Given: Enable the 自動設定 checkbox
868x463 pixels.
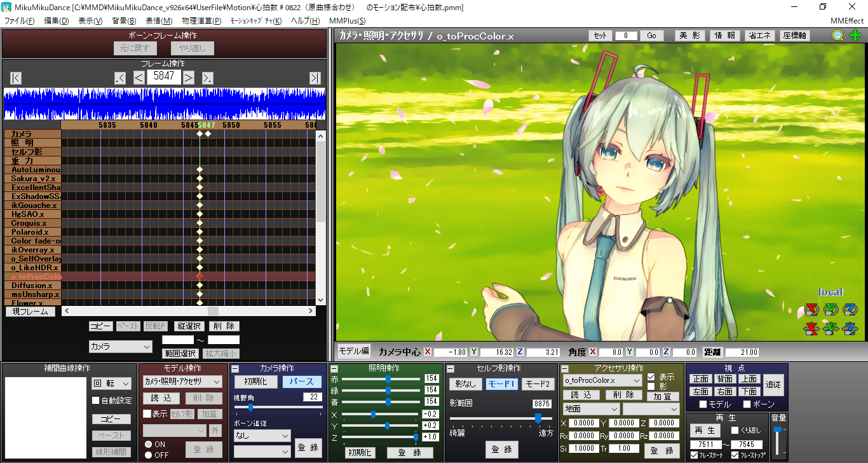Looking at the screenshot, I should click(96, 401).
